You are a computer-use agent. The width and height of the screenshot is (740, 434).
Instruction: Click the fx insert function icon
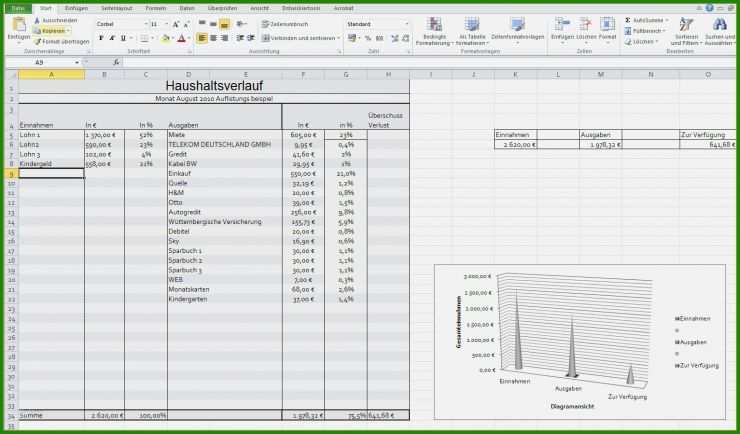[116, 62]
